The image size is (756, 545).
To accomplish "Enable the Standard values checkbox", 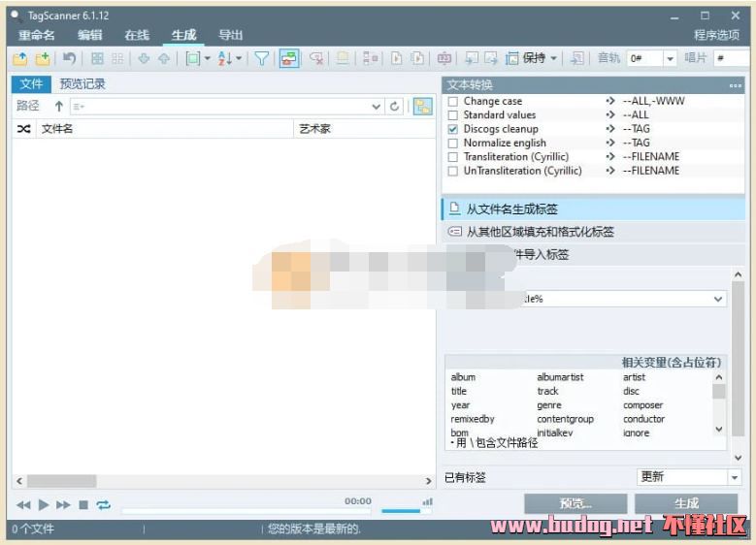I will point(453,115).
